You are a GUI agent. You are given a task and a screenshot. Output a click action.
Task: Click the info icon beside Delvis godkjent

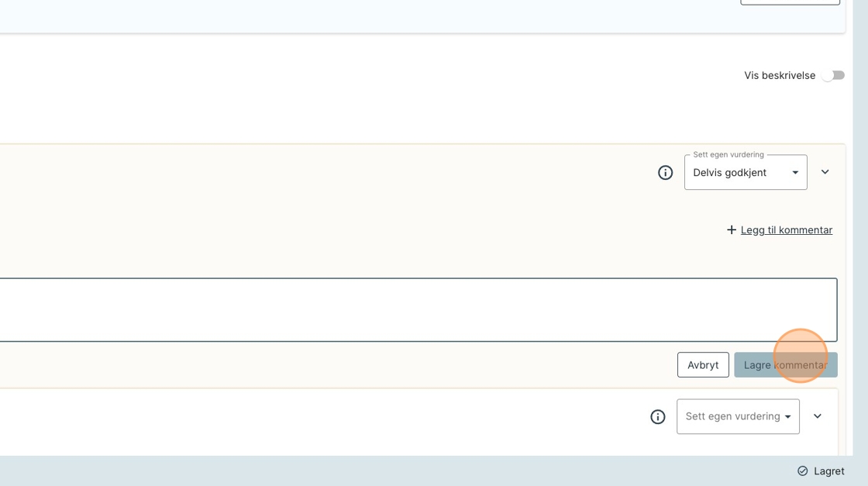coord(665,173)
